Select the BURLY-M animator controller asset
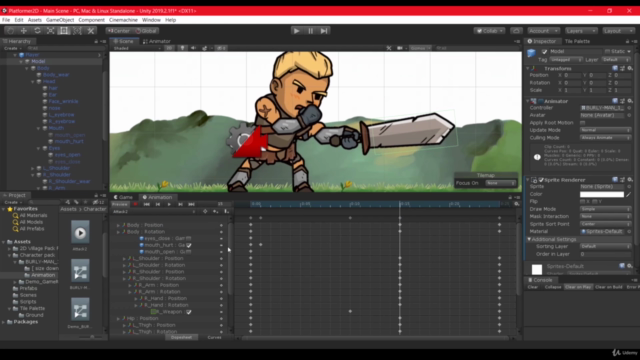 click(x=80, y=271)
